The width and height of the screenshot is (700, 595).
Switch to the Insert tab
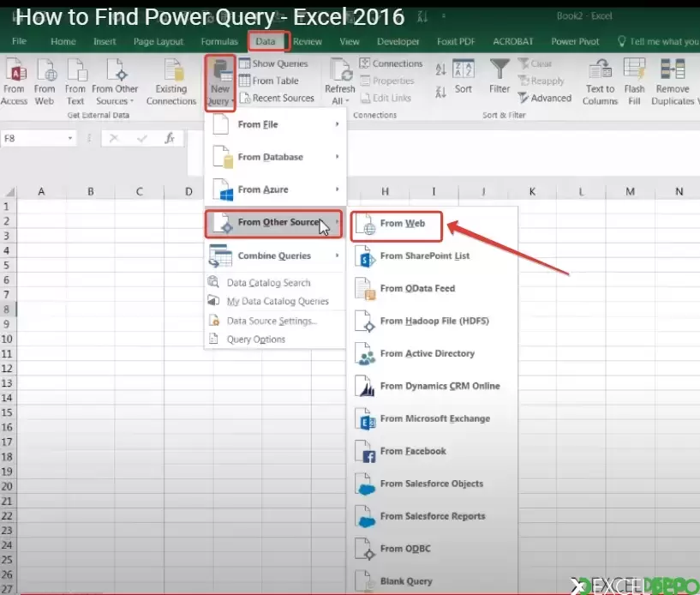coord(105,41)
